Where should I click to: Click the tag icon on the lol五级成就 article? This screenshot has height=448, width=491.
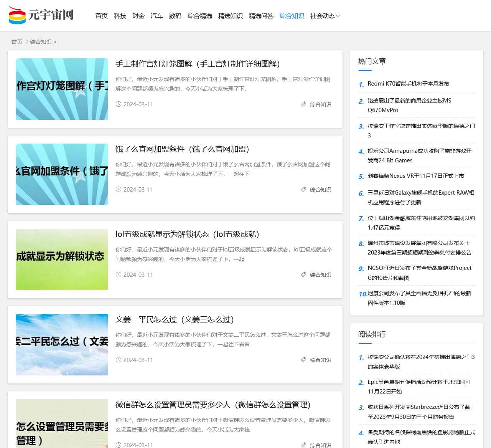pos(303,274)
